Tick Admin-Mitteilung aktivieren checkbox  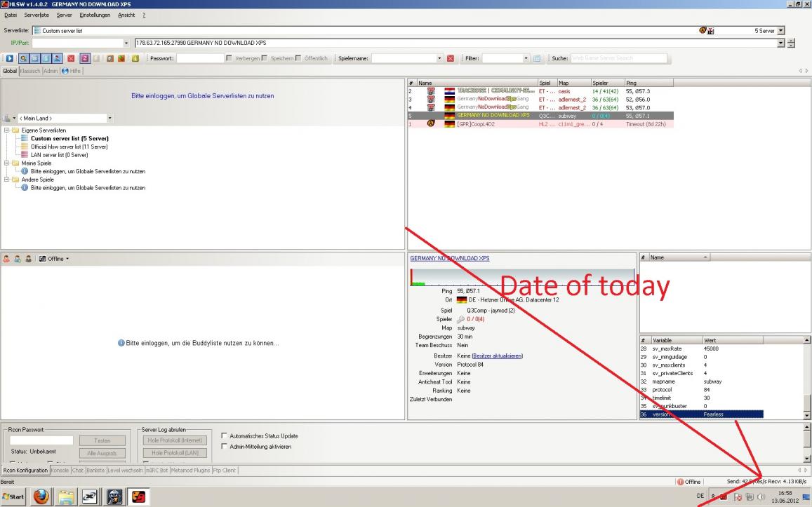pos(224,447)
